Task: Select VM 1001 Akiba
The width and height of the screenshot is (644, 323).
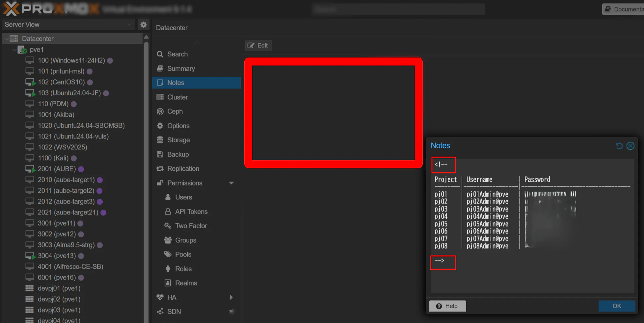Action: 72,114
